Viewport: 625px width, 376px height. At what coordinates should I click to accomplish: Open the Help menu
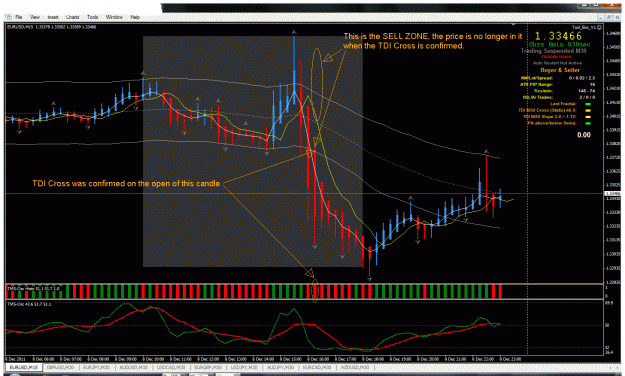(x=135, y=17)
